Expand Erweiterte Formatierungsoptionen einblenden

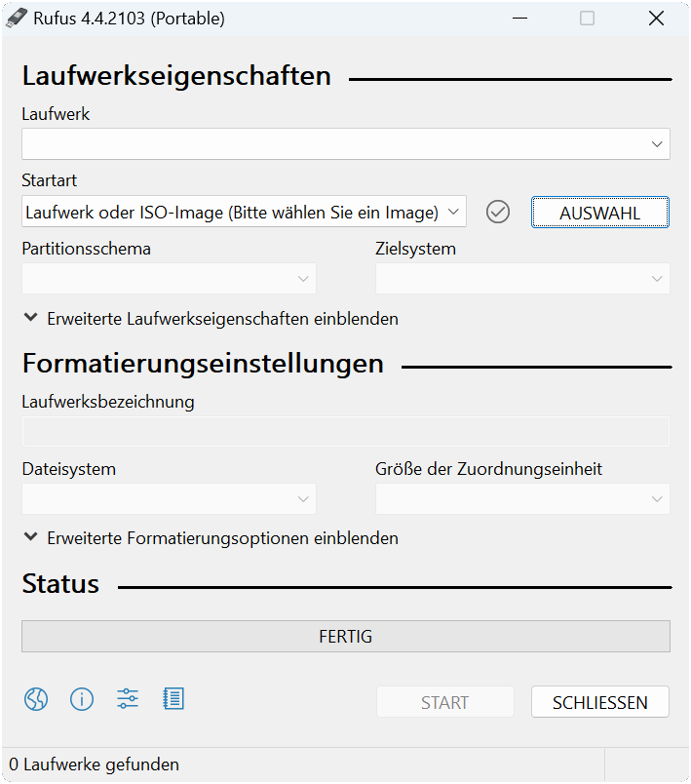click(211, 538)
